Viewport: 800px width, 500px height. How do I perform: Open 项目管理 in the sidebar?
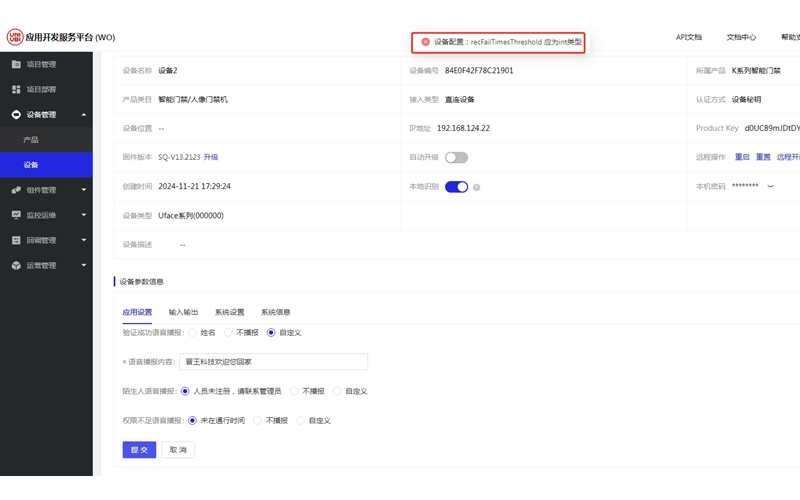pyautogui.click(x=46, y=64)
